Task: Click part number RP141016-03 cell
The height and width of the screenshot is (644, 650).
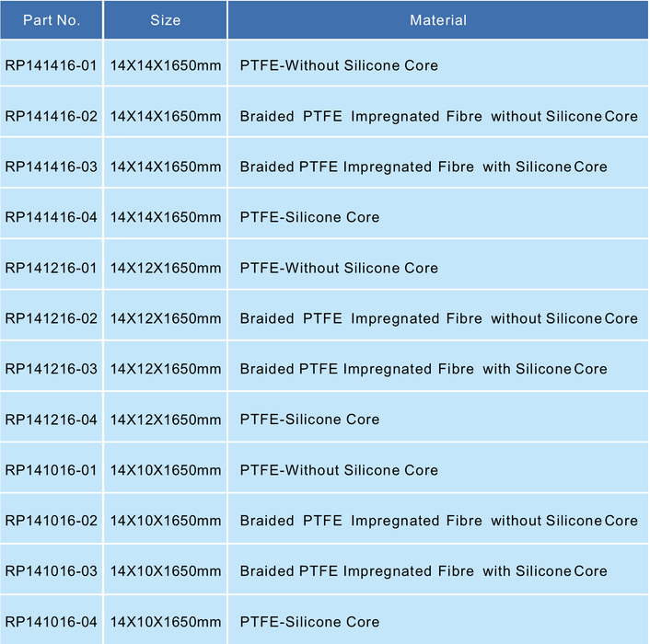Action: point(52,571)
